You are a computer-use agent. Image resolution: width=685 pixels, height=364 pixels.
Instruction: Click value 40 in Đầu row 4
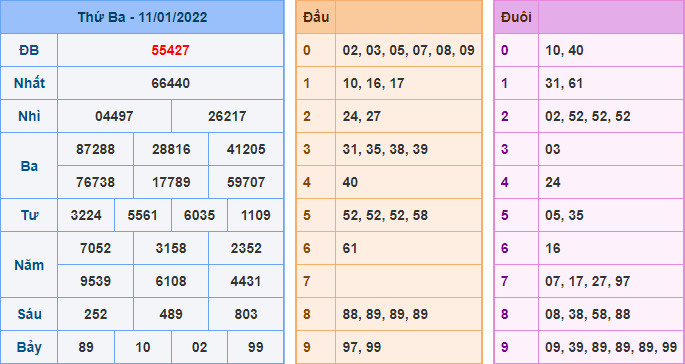[x=350, y=182]
